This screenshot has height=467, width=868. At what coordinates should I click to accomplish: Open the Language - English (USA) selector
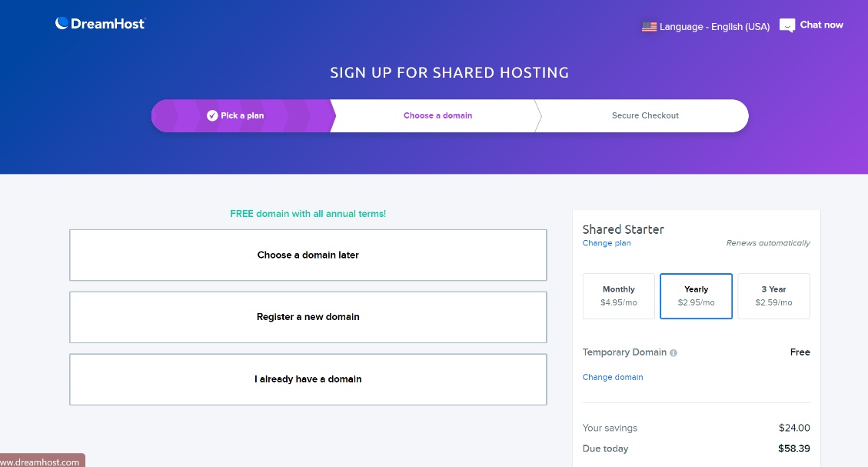(706, 27)
